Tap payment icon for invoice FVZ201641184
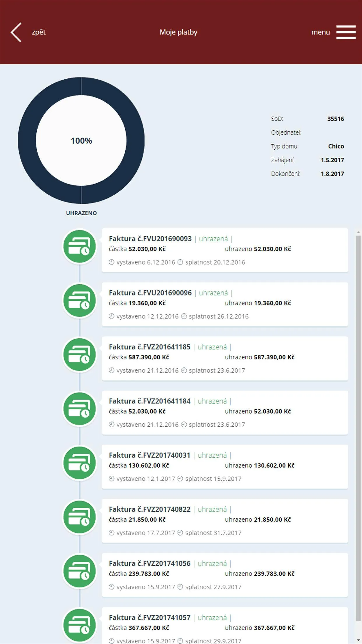362x644 pixels. (80, 409)
